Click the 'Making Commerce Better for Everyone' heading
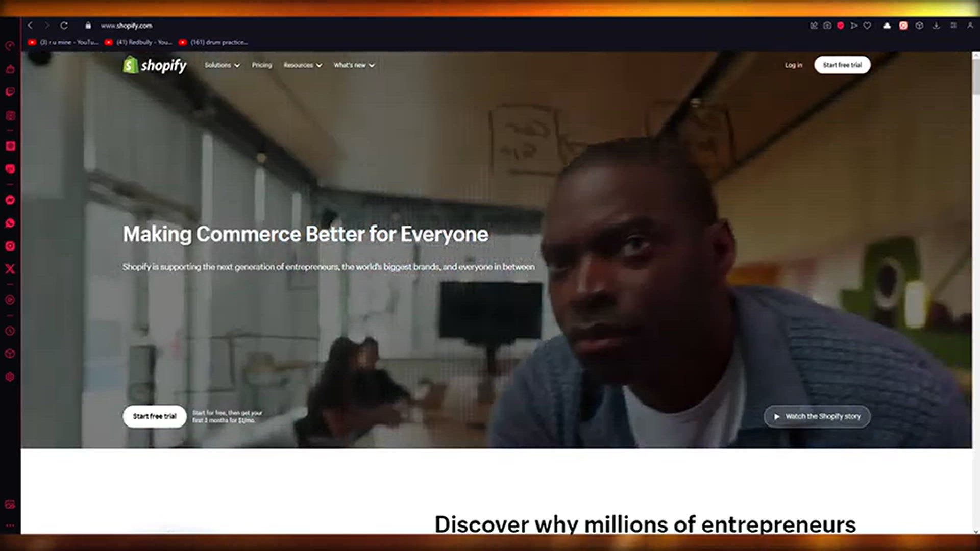Screen dimensions: 980x551 point(305,234)
